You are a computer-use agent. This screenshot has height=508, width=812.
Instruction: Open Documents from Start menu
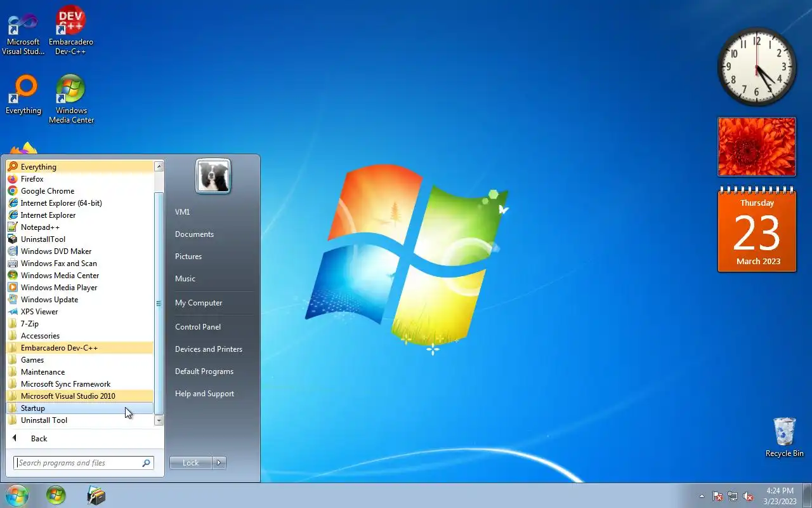click(x=213, y=234)
